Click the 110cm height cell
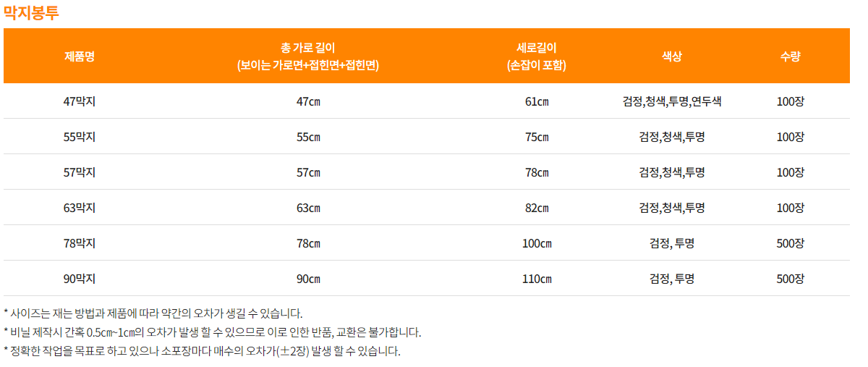868x367 pixels. 537,279
